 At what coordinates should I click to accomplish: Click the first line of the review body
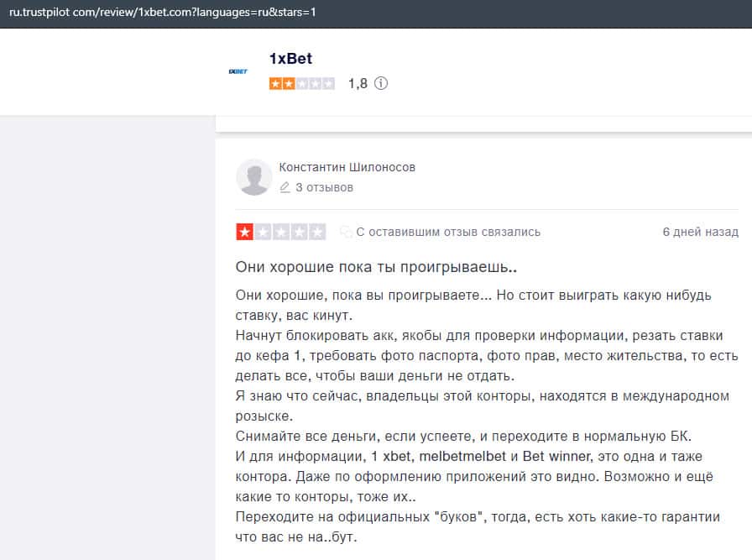click(x=475, y=297)
